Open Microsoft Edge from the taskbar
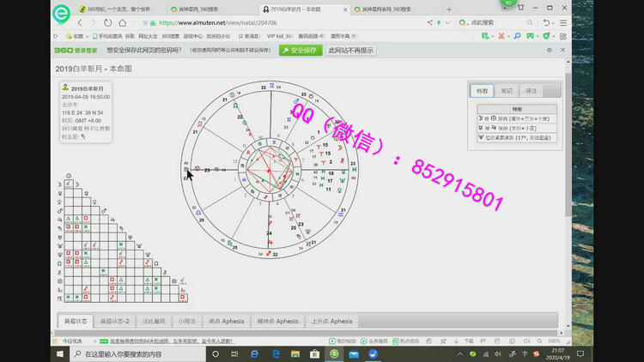 coord(277,353)
